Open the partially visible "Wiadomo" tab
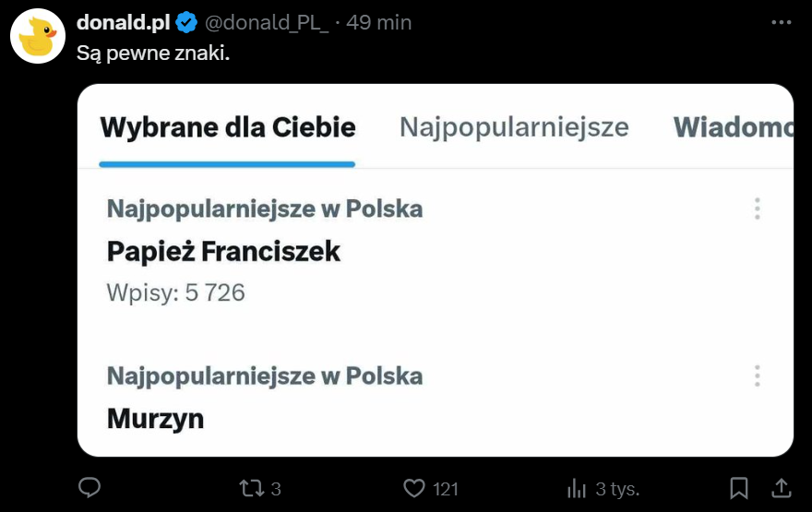Viewport: 812px width, 512px height. tap(733, 127)
